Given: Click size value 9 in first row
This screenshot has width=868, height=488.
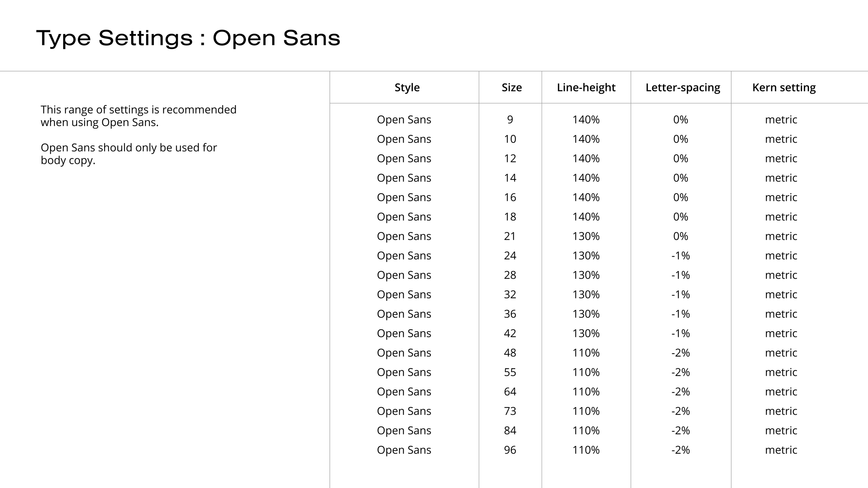Looking at the screenshot, I should tap(510, 119).
